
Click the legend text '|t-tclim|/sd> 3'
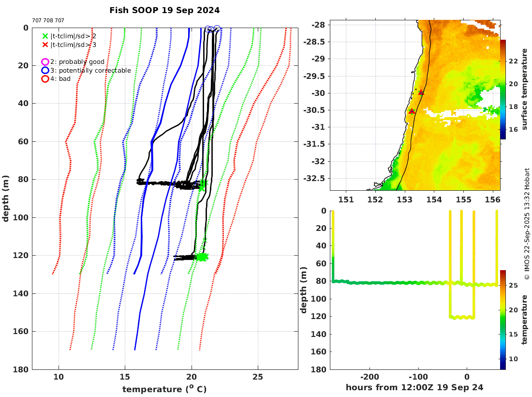click(x=74, y=45)
